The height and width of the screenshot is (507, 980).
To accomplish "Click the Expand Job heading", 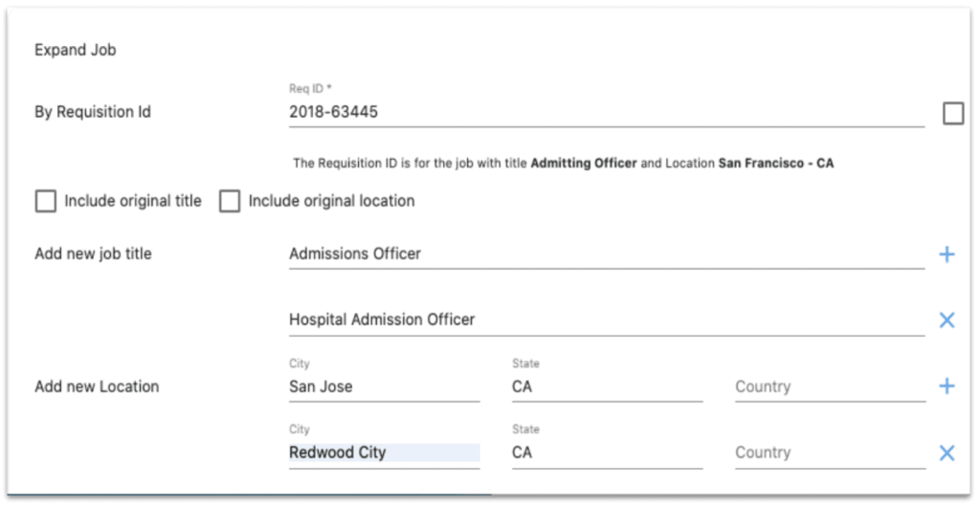I will coord(75,50).
